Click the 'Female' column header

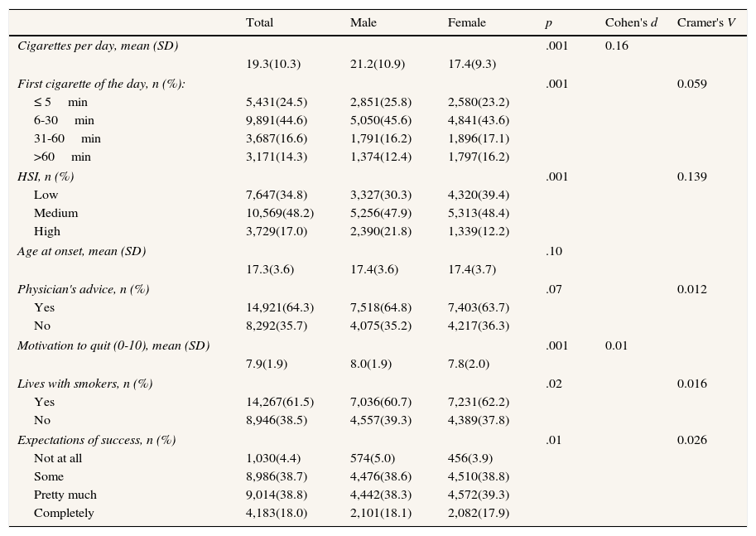click(x=466, y=22)
